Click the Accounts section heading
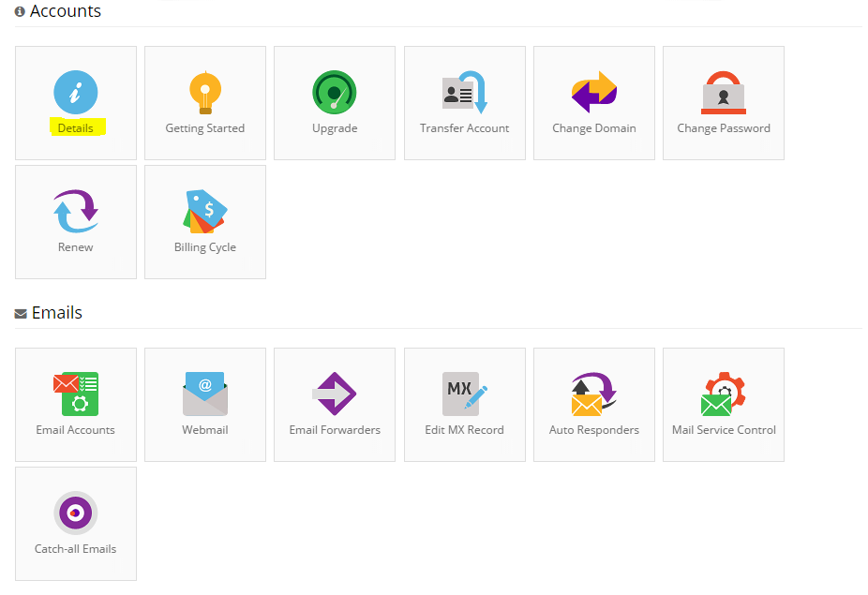This screenshot has height=595, width=868. (x=62, y=11)
